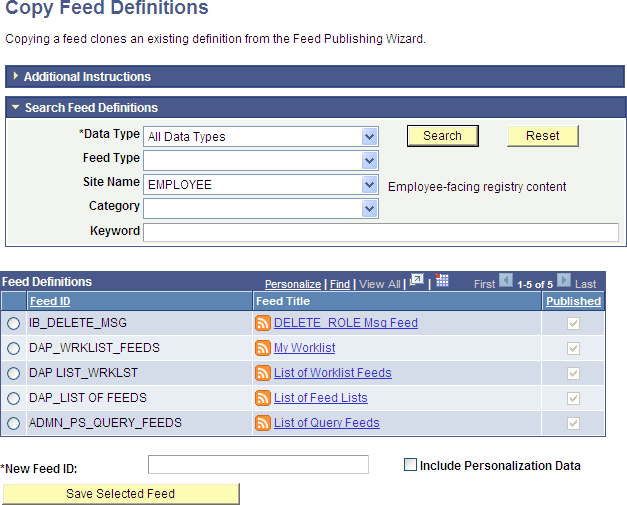Open grid in new window icon

click(417, 280)
